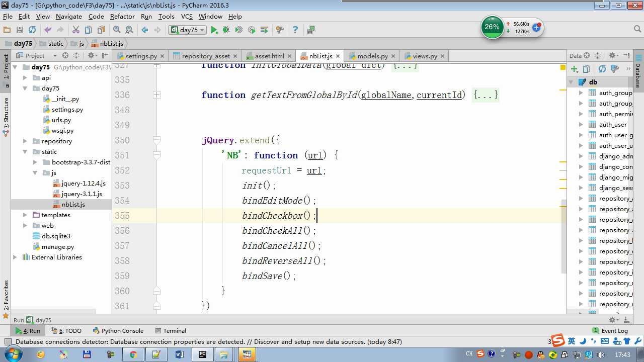The width and height of the screenshot is (644, 362).
Task: Click Duplicate data source icon
Action: tap(587, 69)
